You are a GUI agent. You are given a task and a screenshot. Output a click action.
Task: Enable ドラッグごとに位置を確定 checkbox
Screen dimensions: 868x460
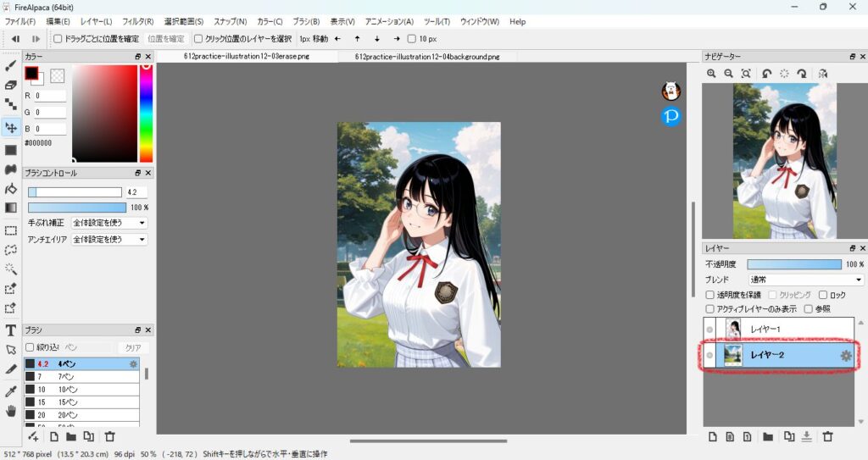(58, 39)
